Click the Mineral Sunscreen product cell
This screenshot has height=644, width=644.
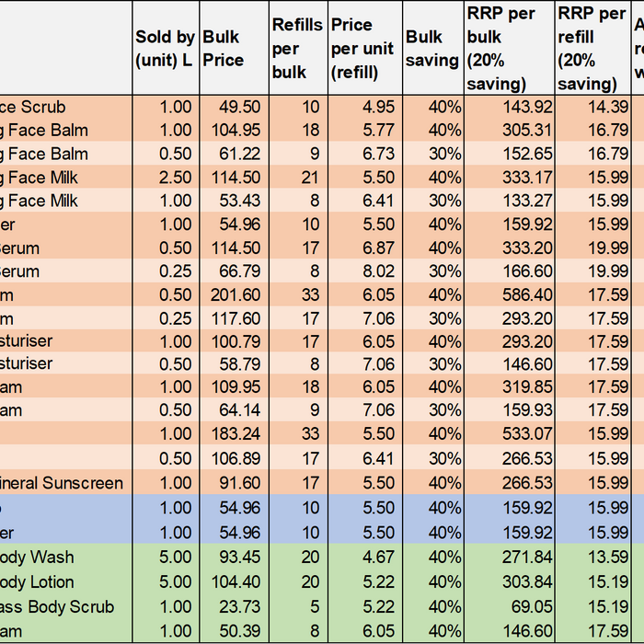tap(66, 482)
